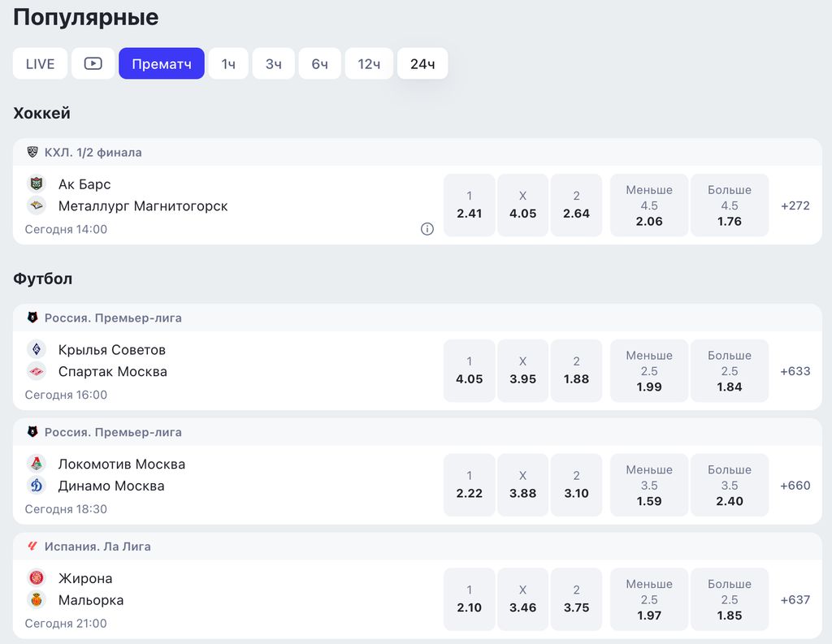Click league icon above Локомотив Москва match
Image resolution: width=832 pixels, height=644 pixels.
32,432
